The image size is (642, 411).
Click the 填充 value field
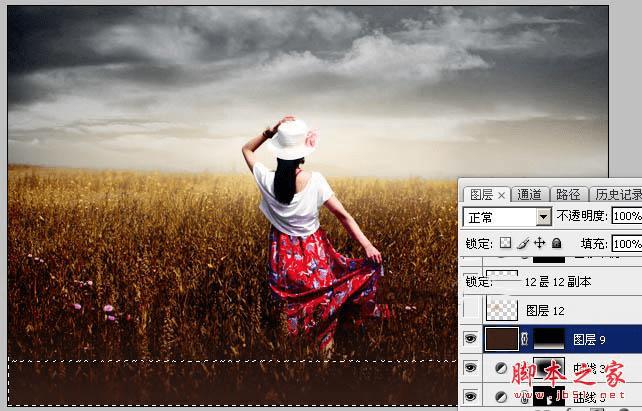coord(627,244)
